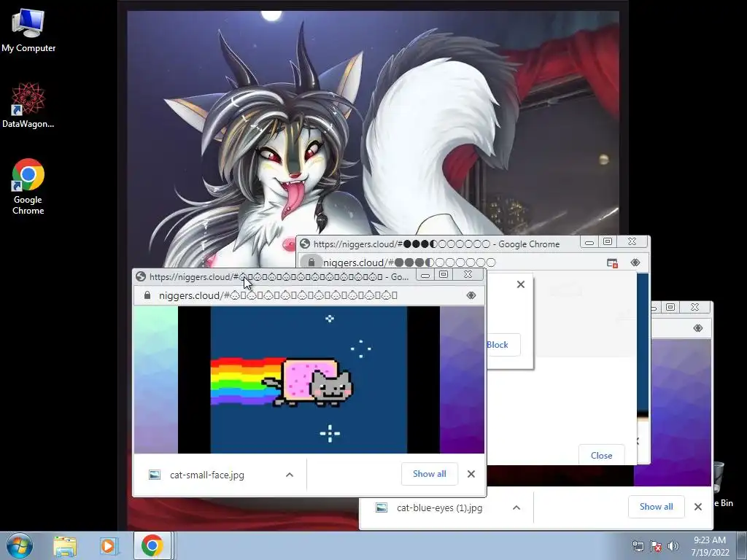Image resolution: width=747 pixels, height=560 pixels.
Task: Click the lock icon in the circle-URL window address bar
Action: (311, 262)
